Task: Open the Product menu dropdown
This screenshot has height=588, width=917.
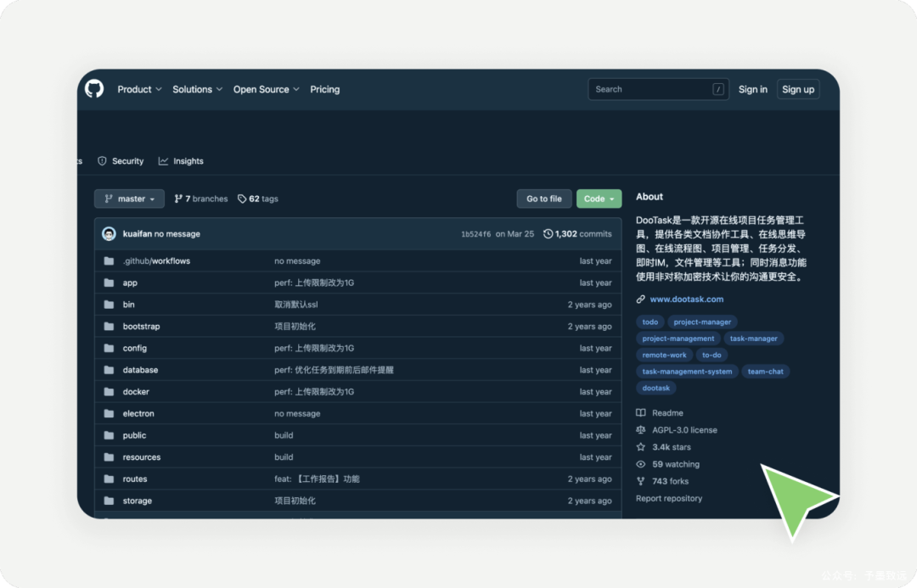Action: point(138,88)
